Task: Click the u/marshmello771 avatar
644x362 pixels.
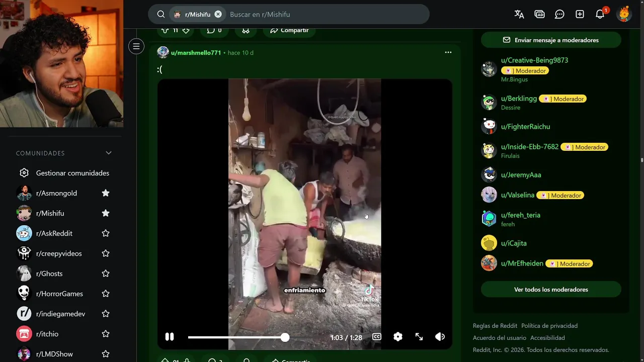Action: [x=163, y=52]
